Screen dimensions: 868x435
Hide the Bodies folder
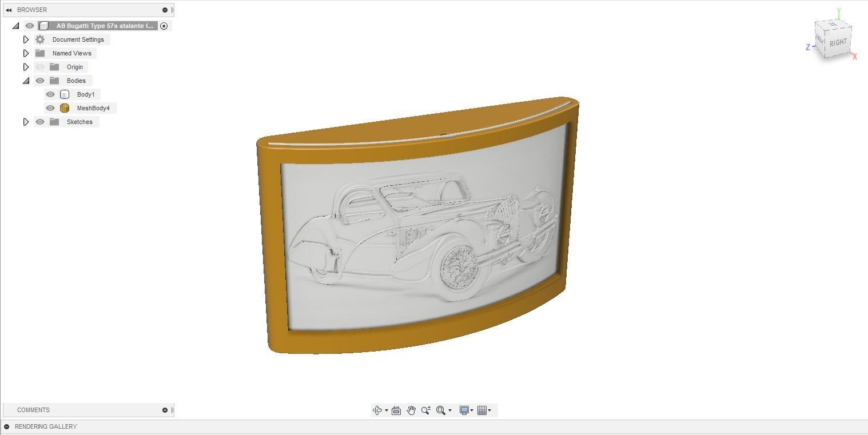pos(40,81)
